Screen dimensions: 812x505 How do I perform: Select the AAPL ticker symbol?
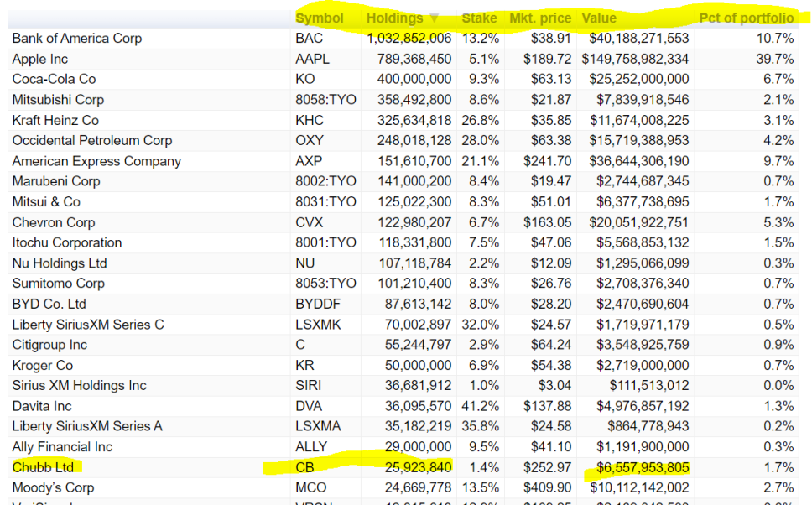312,59
